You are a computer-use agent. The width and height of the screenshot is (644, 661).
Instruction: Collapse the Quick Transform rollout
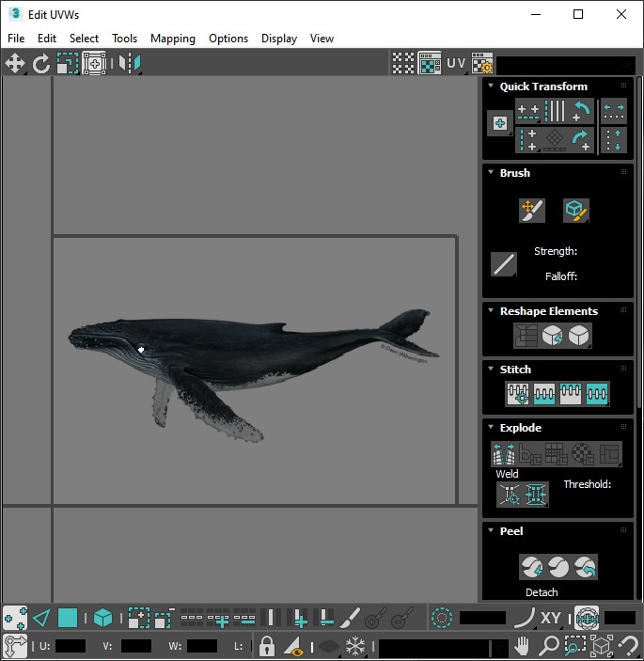491,86
